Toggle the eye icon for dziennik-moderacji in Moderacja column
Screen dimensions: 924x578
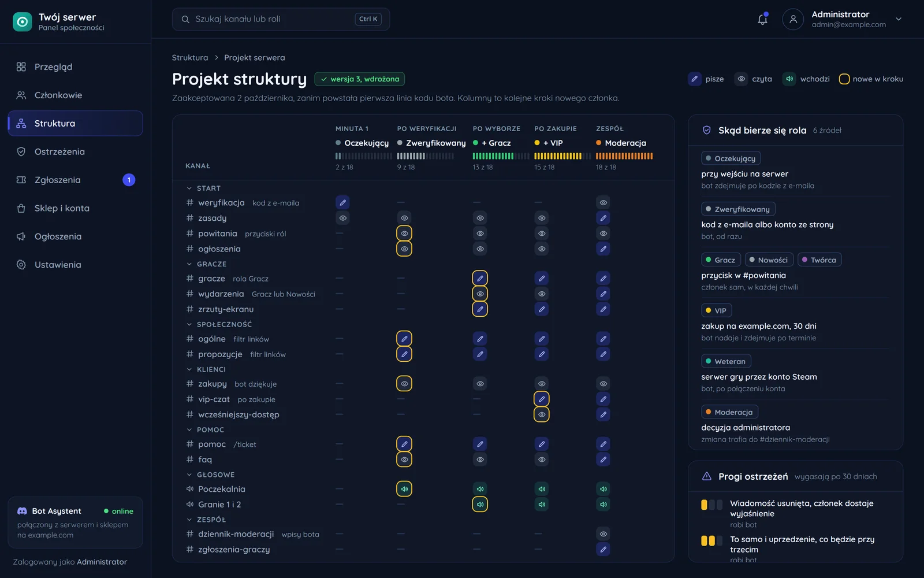click(x=603, y=534)
